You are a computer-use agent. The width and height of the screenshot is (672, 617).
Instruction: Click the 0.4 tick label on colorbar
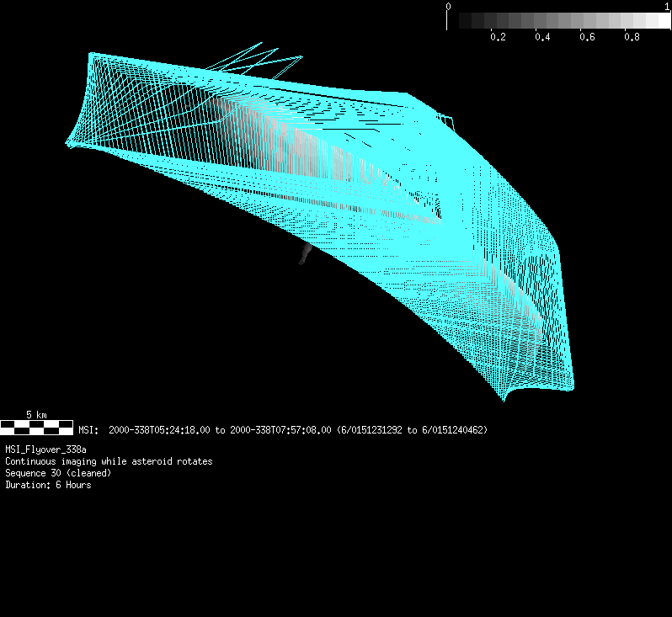pos(542,37)
